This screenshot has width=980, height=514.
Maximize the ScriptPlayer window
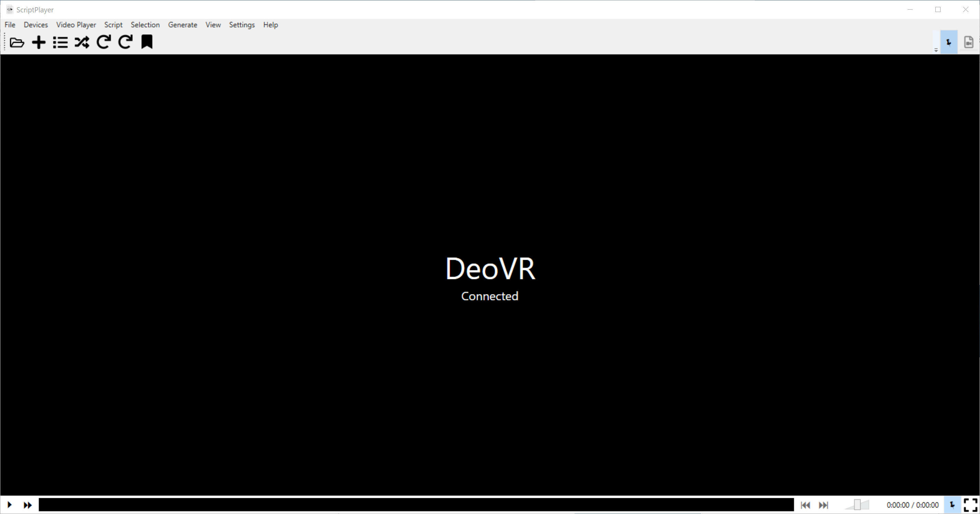click(938, 10)
